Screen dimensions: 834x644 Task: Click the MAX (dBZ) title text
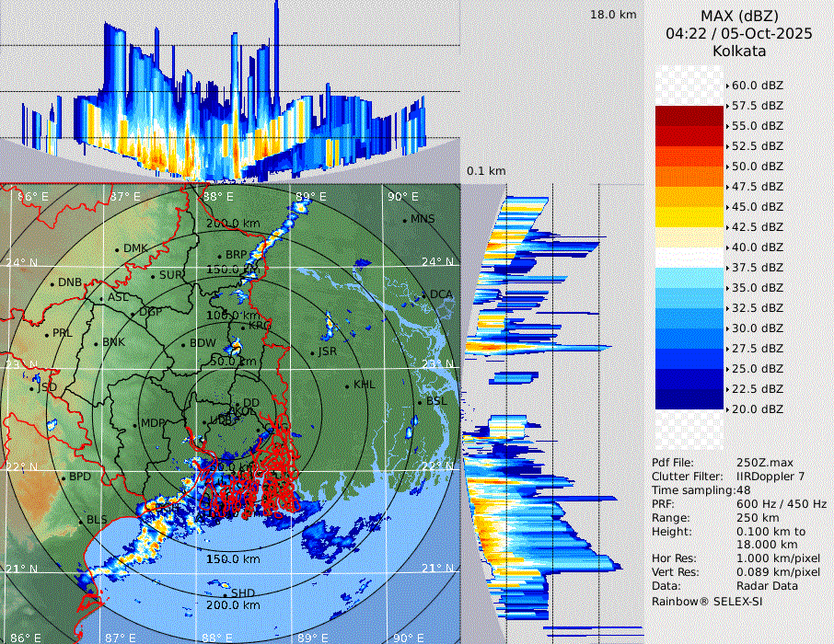pyautogui.click(x=739, y=16)
